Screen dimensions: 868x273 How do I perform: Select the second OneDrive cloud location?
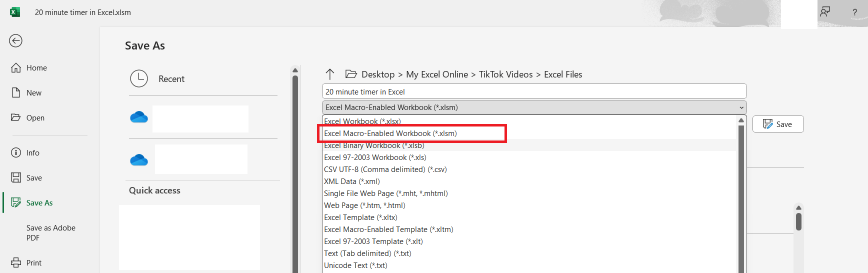pos(139,160)
